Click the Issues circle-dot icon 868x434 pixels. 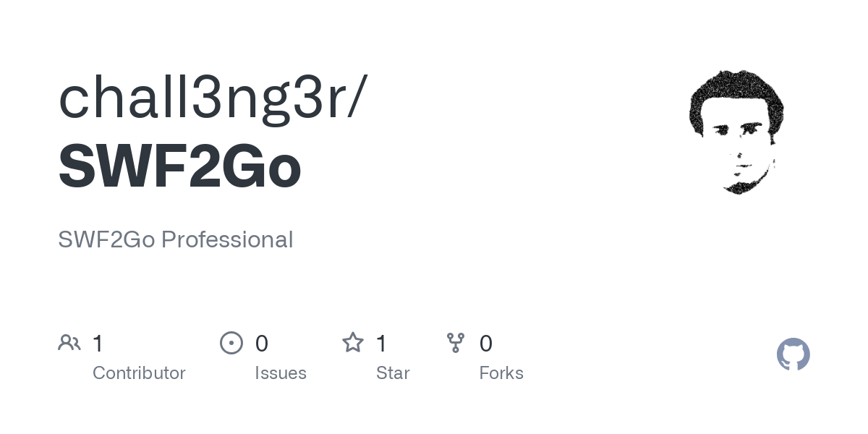[x=231, y=343]
